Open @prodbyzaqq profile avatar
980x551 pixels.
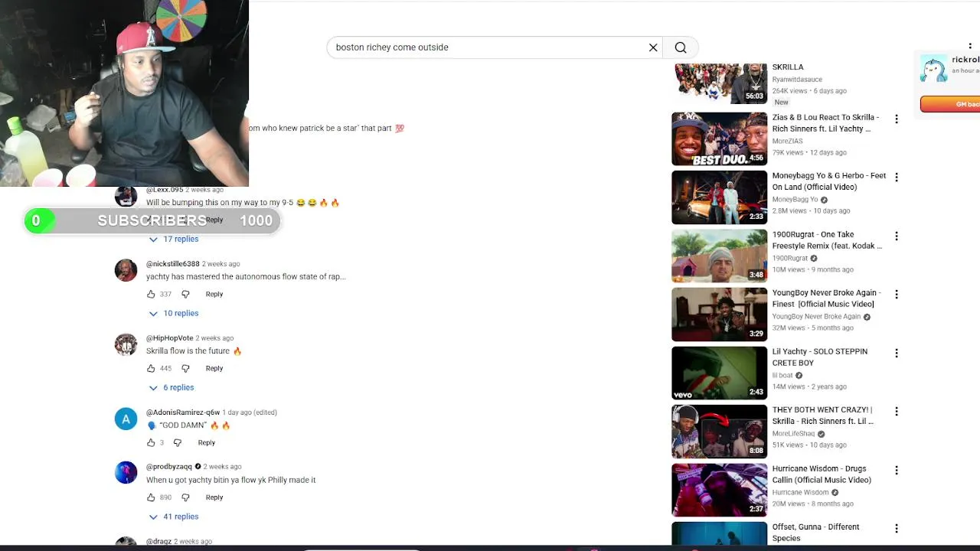(126, 473)
